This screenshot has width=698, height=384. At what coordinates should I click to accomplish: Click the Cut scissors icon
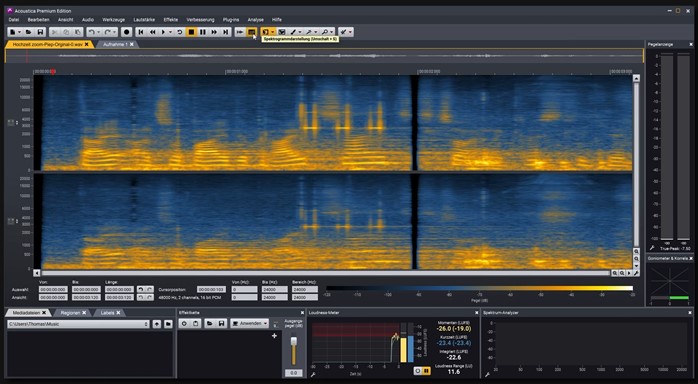pyautogui.click(x=54, y=32)
